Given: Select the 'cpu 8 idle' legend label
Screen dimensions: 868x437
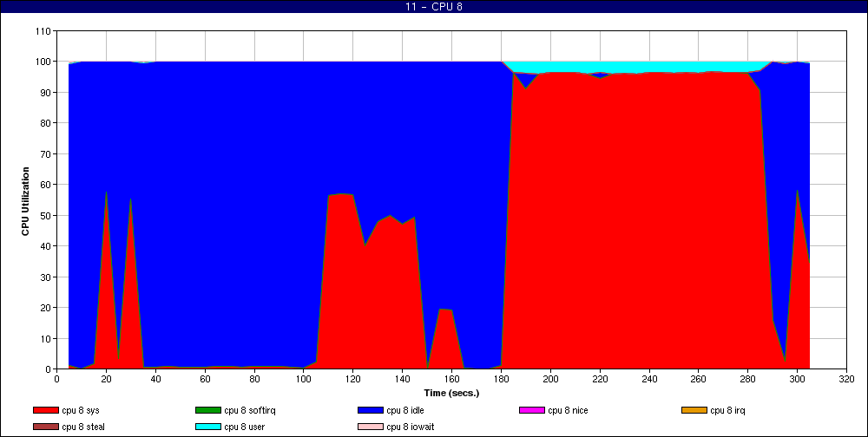Looking at the screenshot, I should click(x=405, y=410).
